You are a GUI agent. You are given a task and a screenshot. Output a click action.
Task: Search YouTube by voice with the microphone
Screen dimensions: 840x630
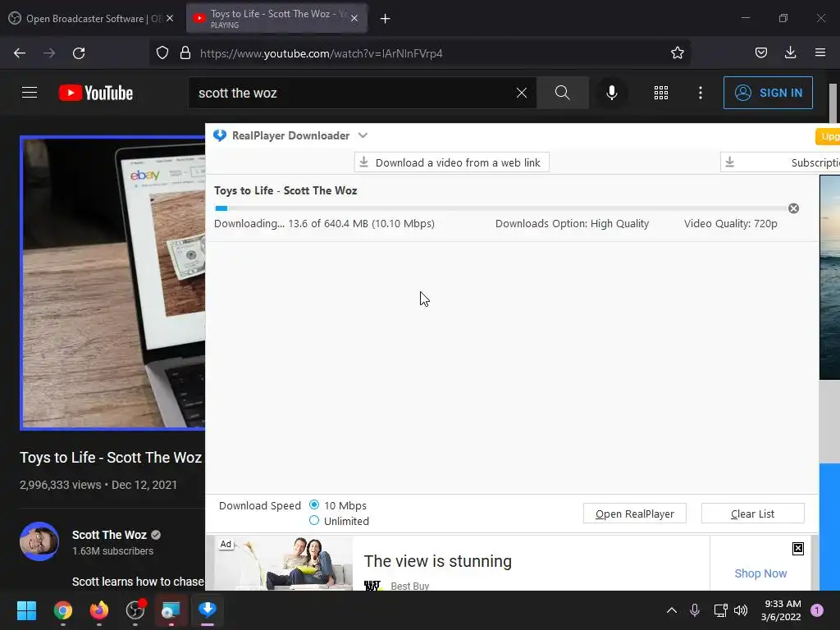tap(611, 93)
